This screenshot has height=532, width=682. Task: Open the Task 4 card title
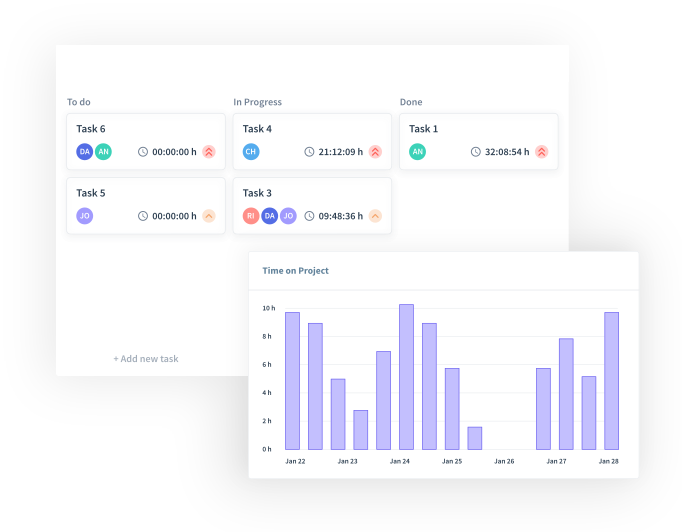[x=257, y=129]
